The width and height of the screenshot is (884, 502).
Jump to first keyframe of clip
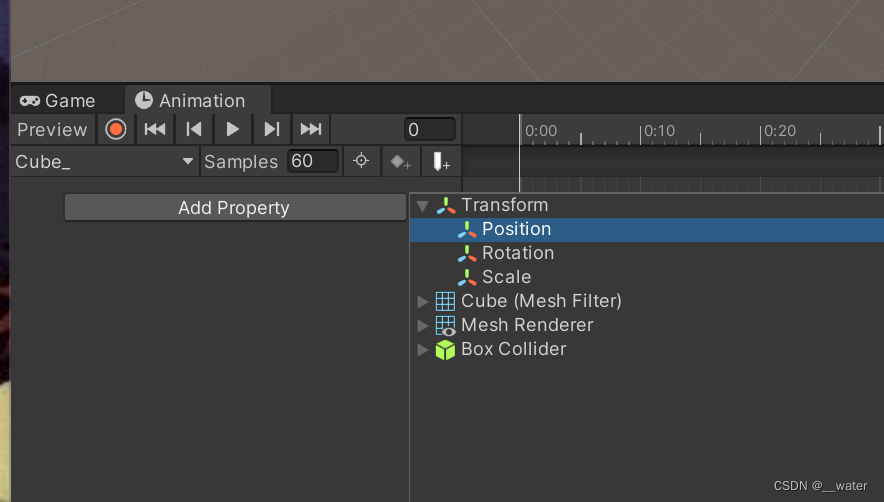click(x=154, y=130)
